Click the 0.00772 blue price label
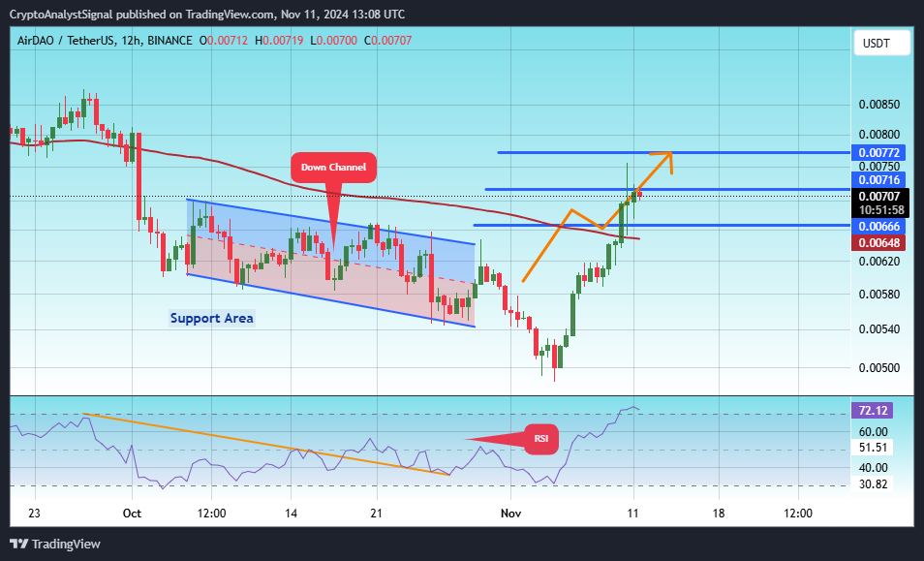Screen dimensions: 924x561 coord(878,153)
